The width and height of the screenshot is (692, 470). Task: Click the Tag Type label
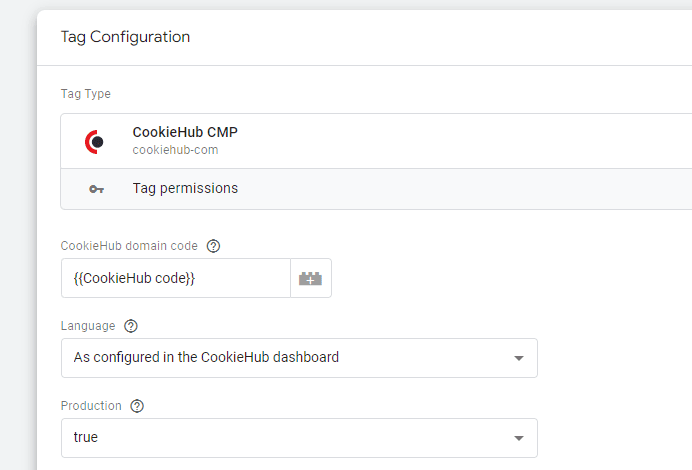pyautogui.click(x=86, y=94)
